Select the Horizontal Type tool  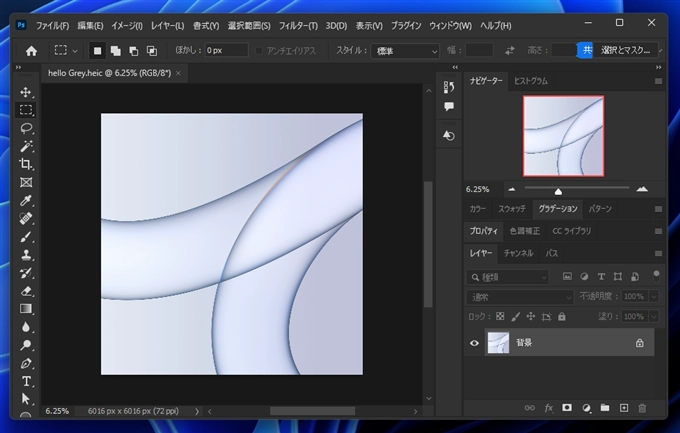(26, 381)
